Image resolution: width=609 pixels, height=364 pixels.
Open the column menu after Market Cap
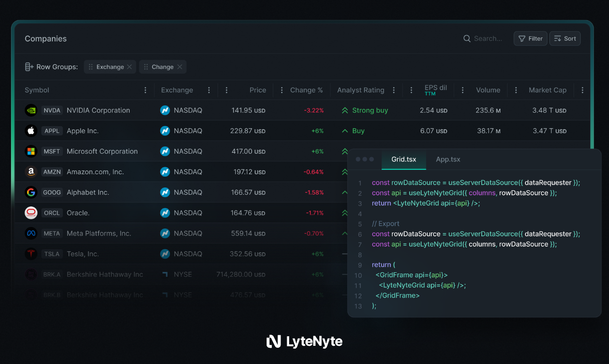tap(582, 90)
